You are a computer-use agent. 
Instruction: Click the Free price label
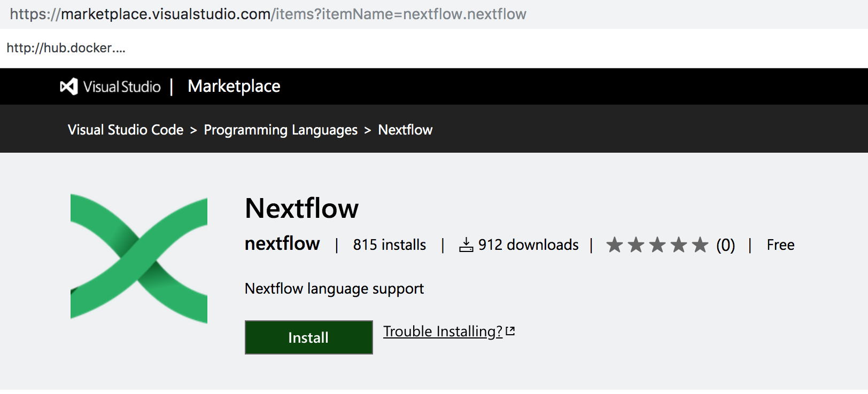pyautogui.click(x=780, y=245)
